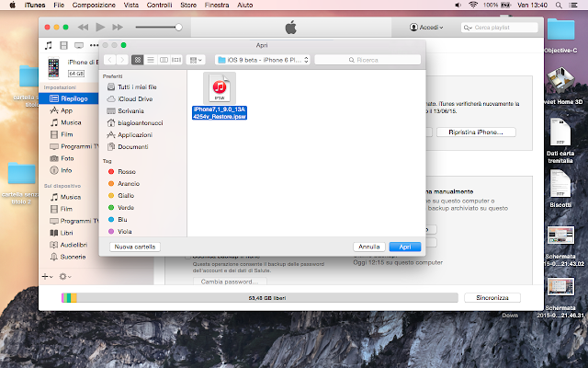Open the iTunes Movies library icon

point(63,45)
